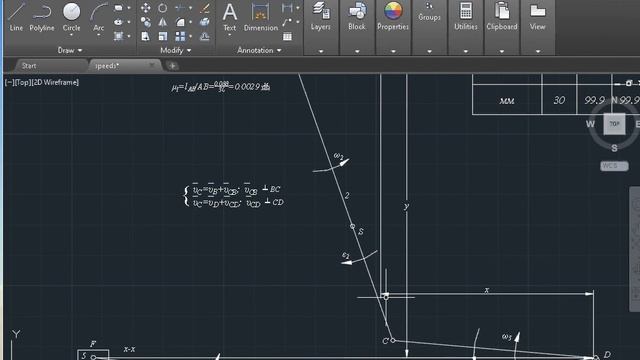Select the Arc tool
The width and height of the screenshot is (640, 360).
click(x=98, y=16)
